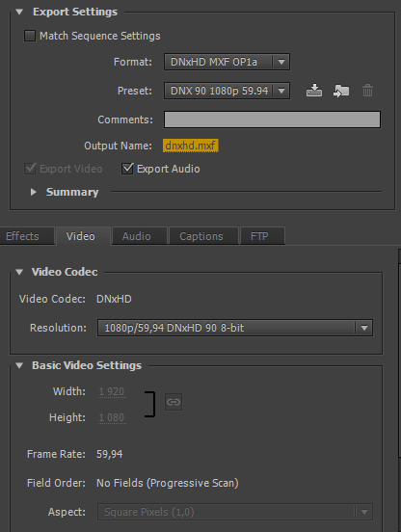Click into the Comments field
Screen dimensions: 401x532
(272, 120)
